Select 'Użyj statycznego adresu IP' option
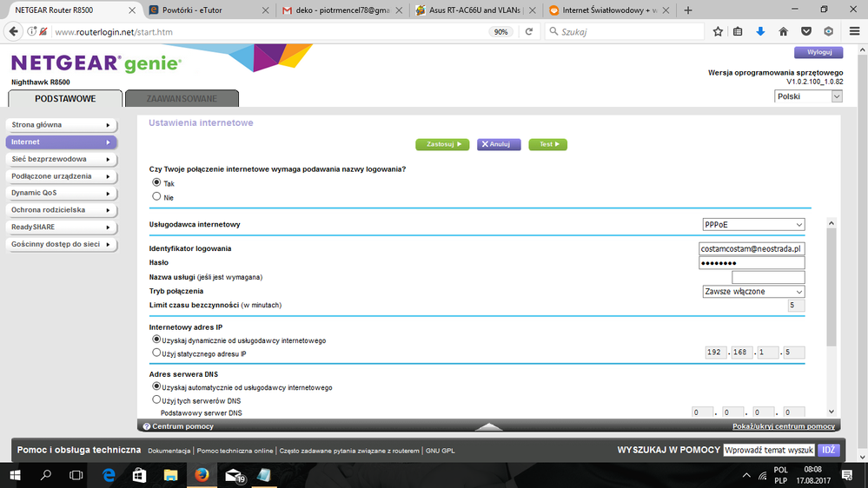This screenshot has height=488, width=868. 156,353
